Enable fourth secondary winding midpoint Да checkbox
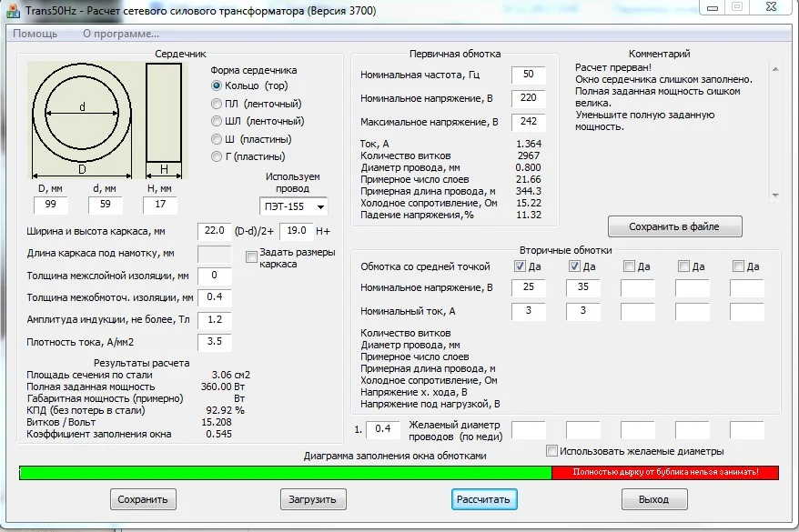Screen dimensions: 799x532 (x=683, y=266)
